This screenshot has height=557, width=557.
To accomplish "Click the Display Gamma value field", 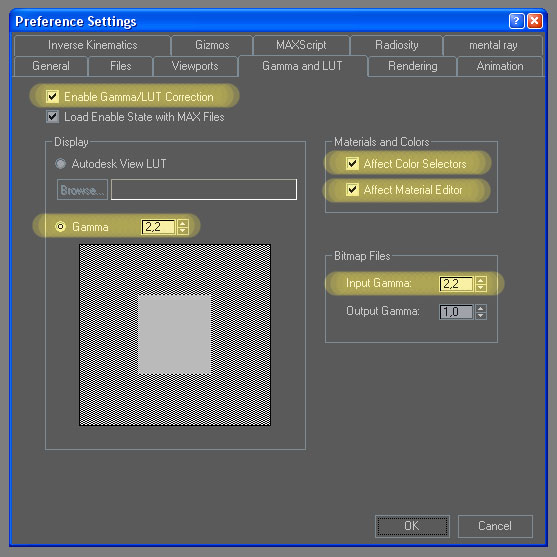I will click(x=158, y=227).
